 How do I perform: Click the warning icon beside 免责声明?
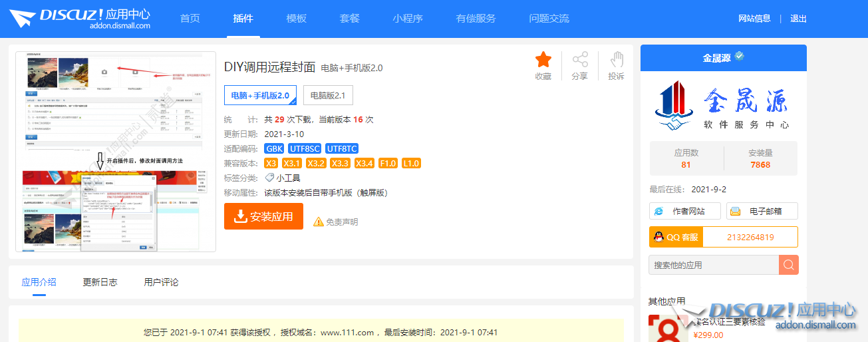[x=319, y=222]
